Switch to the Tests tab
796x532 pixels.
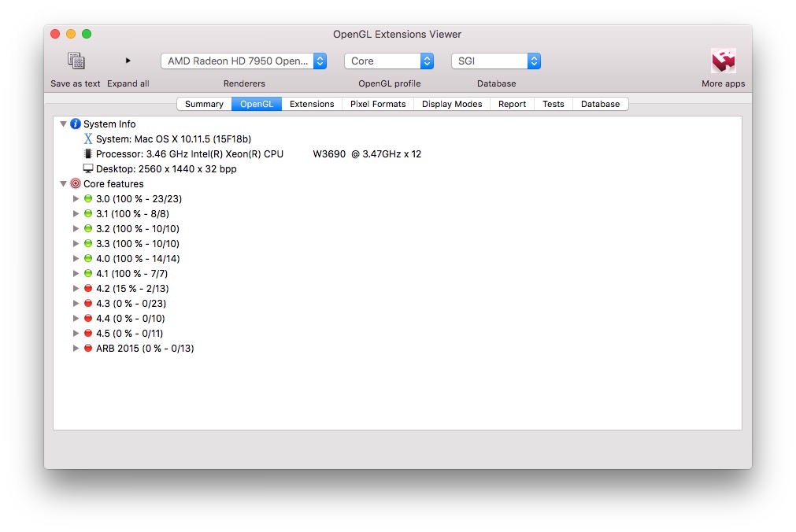point(553,104)
